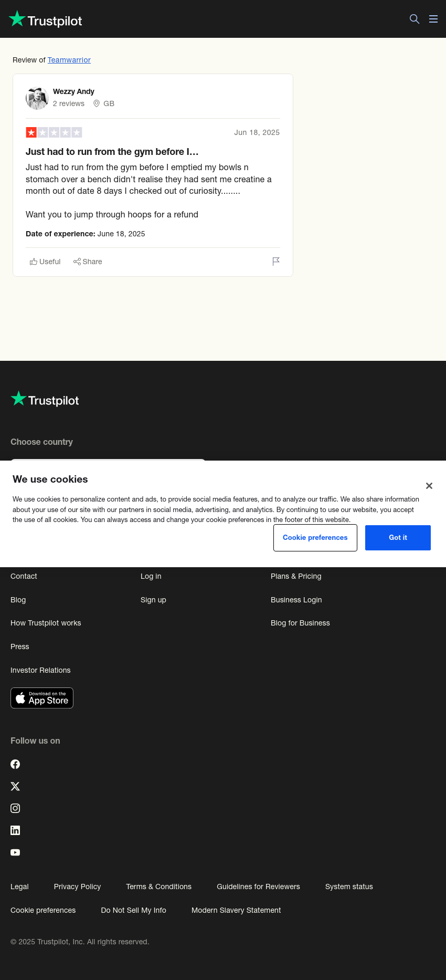
Task: Visit Trustpilot's Facebook page icon
Action: [15, 764]
